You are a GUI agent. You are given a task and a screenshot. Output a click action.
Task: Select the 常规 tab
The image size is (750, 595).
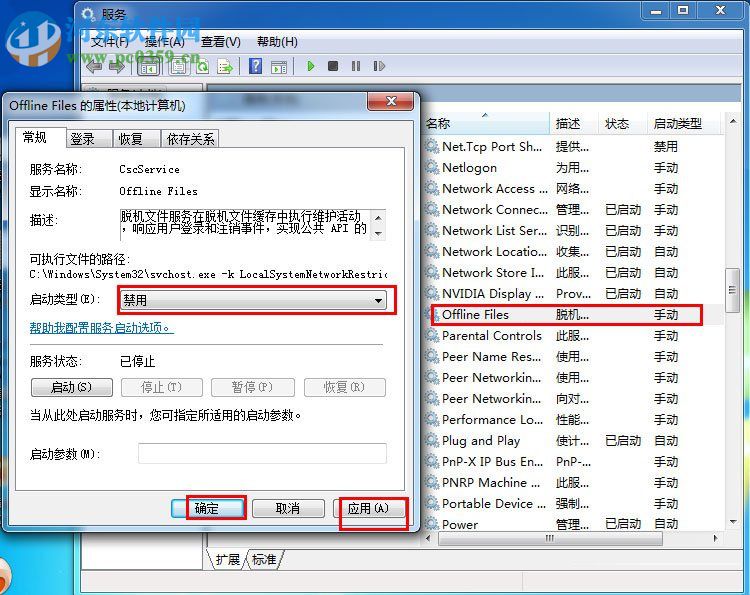(40, 138)
